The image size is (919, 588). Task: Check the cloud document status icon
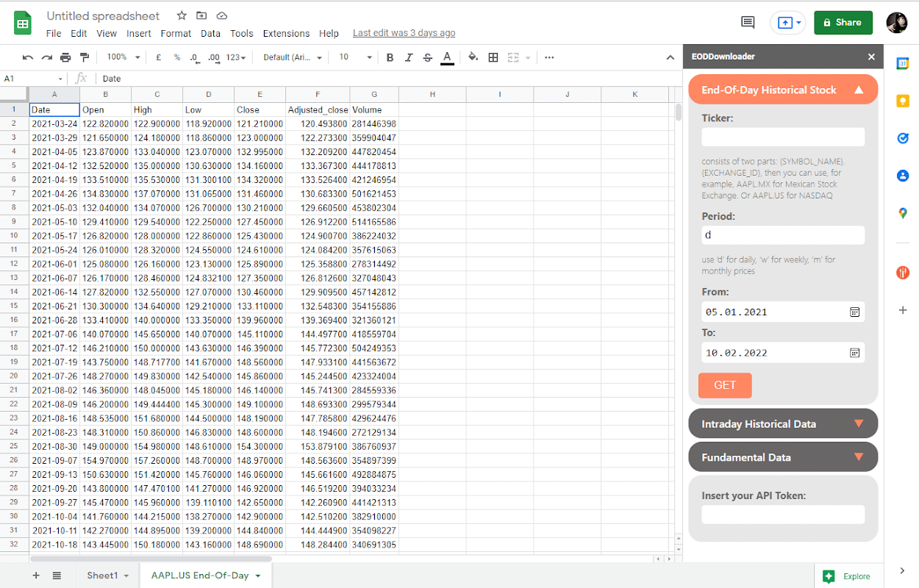pyautogui.click(x=221, y=15)
